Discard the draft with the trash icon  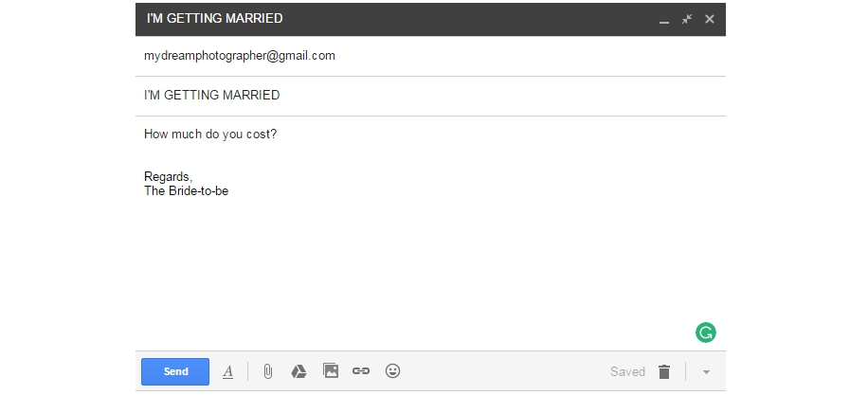pyautogui.click(x=664, y=372)
